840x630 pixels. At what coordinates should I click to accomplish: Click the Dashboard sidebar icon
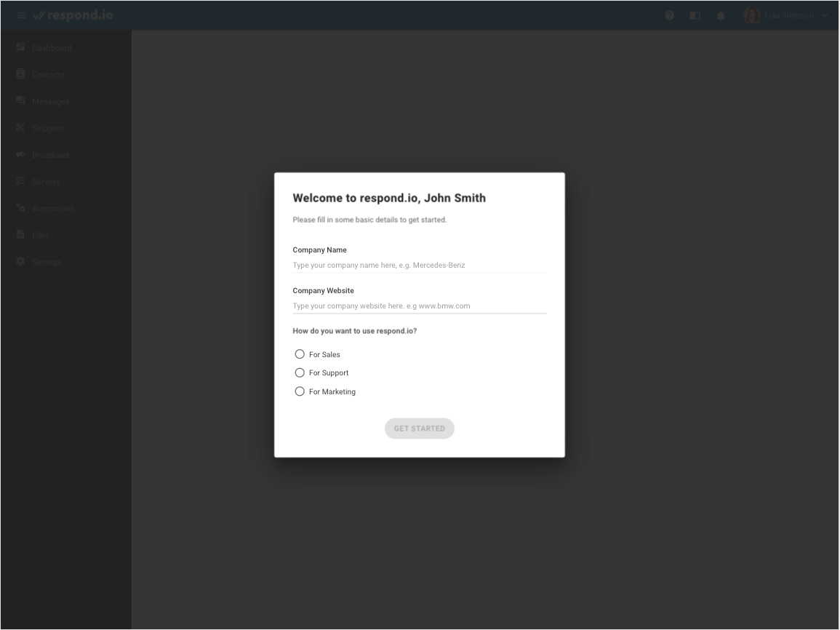click(20, 47)
